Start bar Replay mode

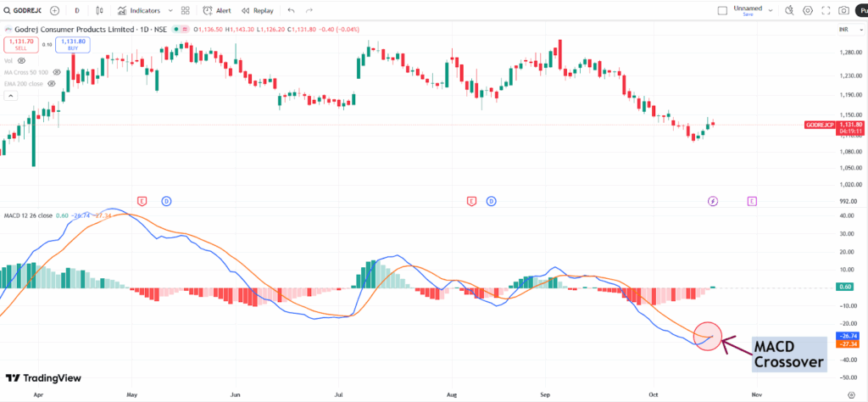258,11
